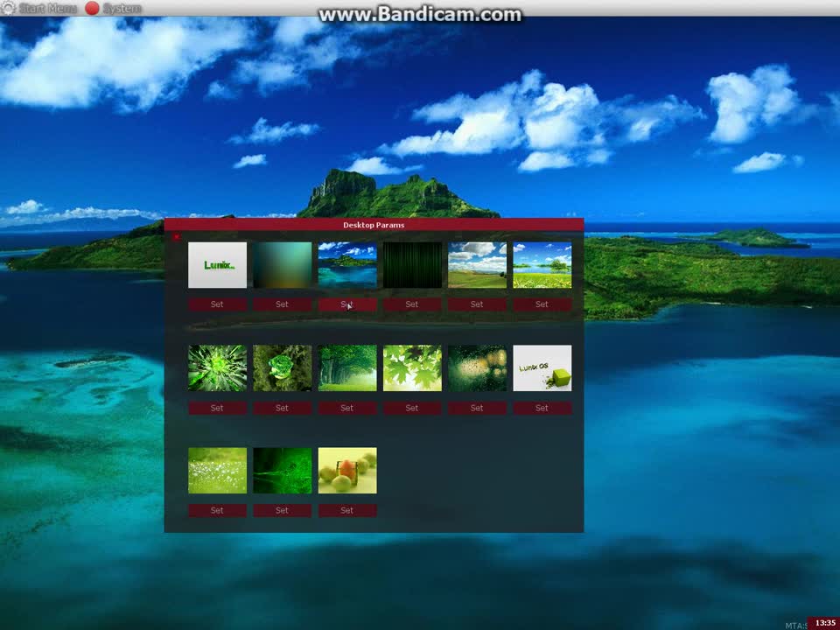
Task: Click the white Start Menu circle icon
Action: [x=8, y=8]
